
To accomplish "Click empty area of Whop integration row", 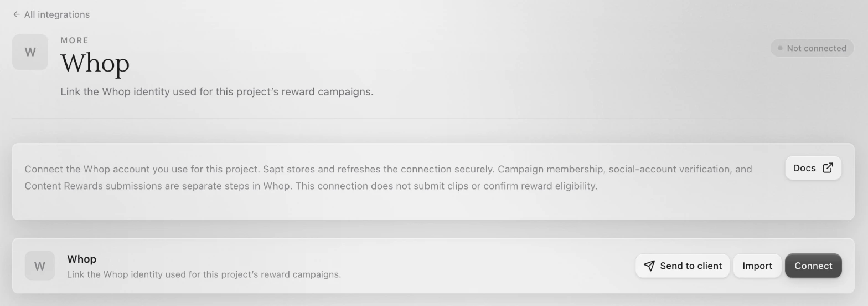I will 487,266.
